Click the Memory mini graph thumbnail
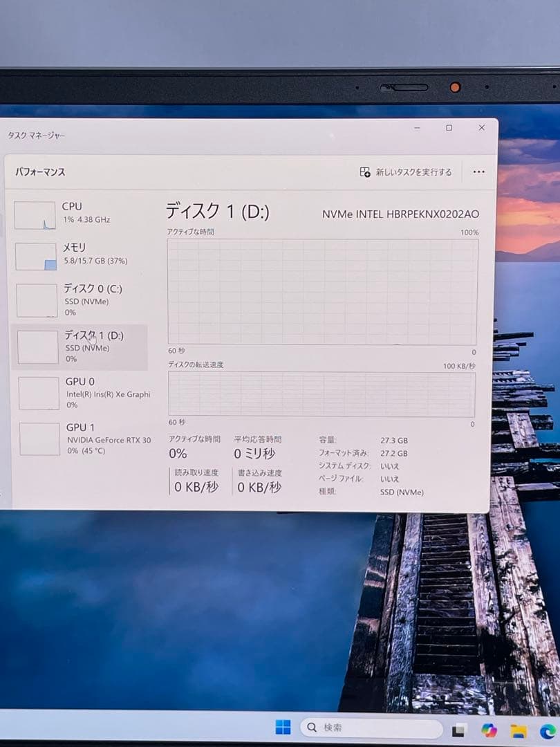The width and height of the screenshot is (560, 747). 36,255
